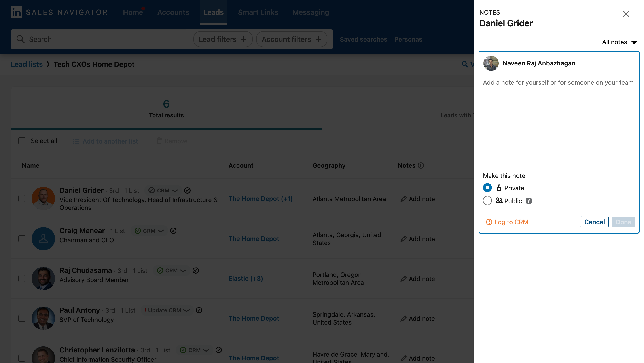Viewport: 644px width, 363px height.
Task: Open the Smart Links tab
Action: click(x=258, y=12)
